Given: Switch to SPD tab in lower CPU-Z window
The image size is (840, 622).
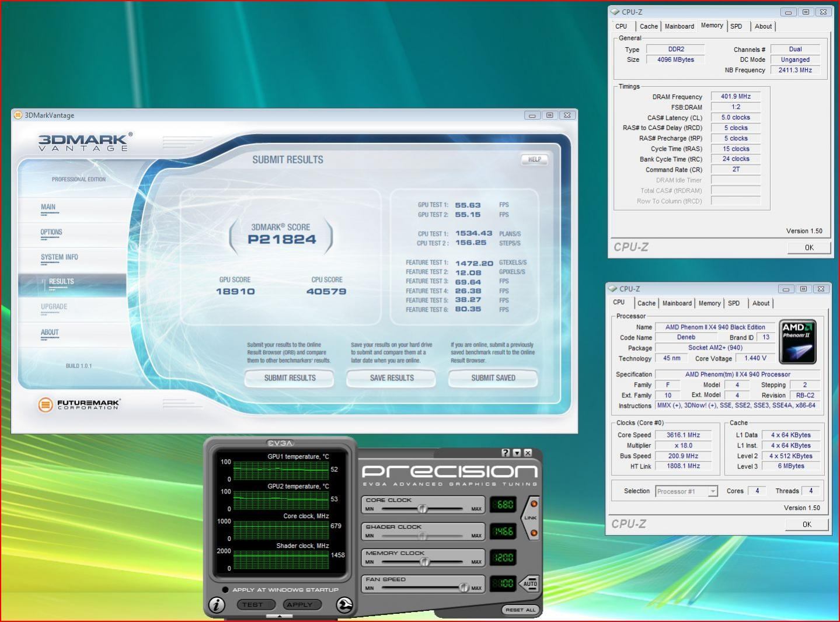Looking at the screenshot, I should (734, 303).
